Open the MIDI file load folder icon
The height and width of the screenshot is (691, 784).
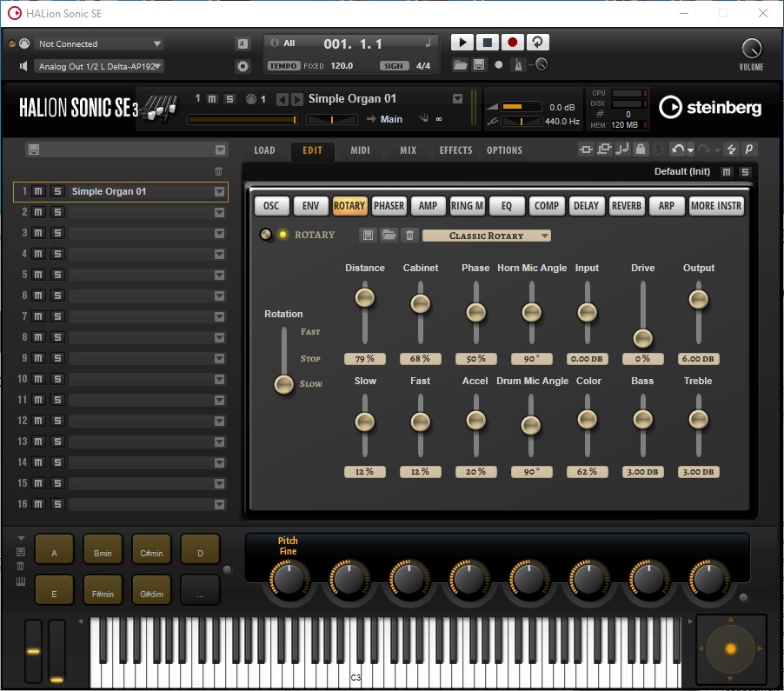click(x=460, y=64)
